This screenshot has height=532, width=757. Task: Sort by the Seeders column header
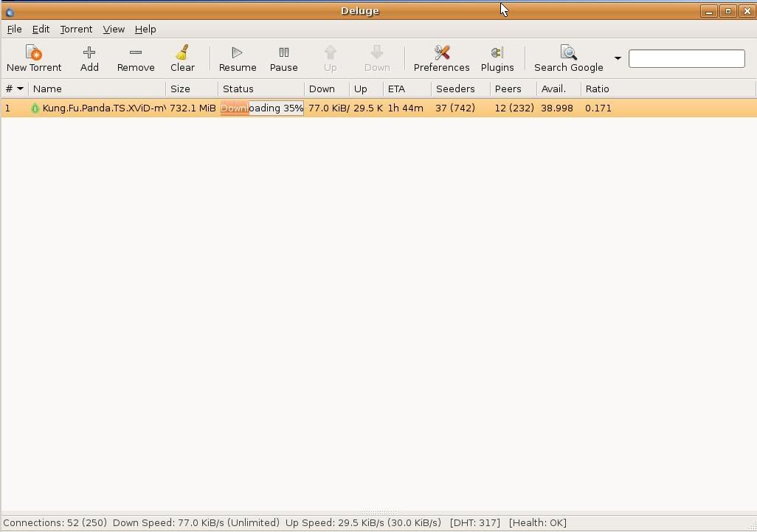coord(461,89)
